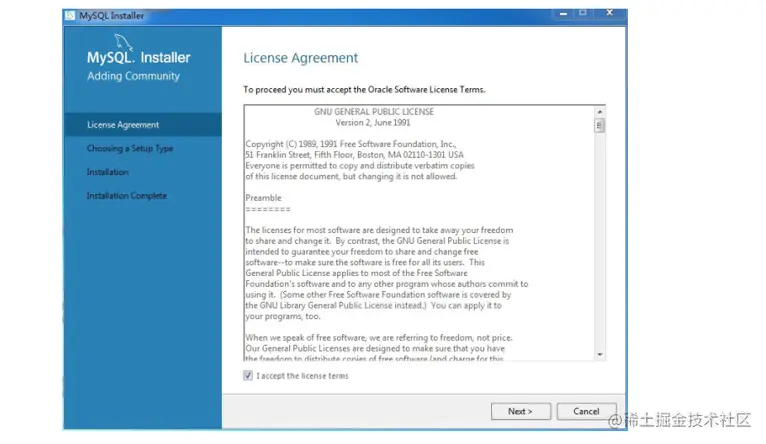Image resolution: width=766 pixels, height=444 pixels.
Task: Click the 'Copyright (C) 1989, 1991' line
Action: (351, 144)
